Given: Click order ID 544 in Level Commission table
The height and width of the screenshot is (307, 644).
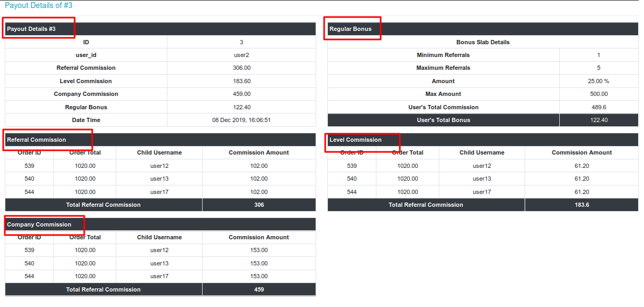Looking at the screenshot, I should (x=352, y=192).
